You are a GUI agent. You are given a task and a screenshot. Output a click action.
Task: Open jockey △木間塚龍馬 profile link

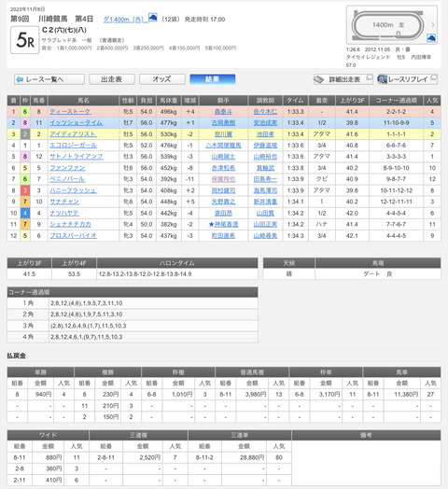223,146
